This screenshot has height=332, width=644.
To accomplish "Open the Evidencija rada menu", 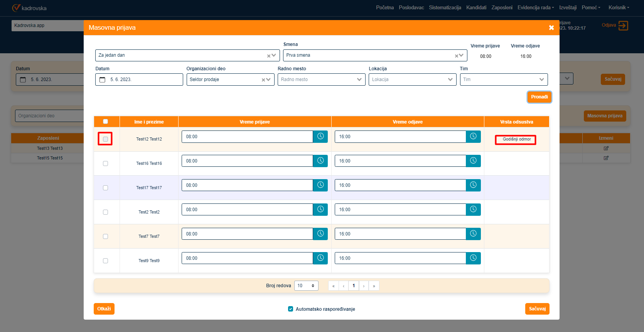I will 535,8.
